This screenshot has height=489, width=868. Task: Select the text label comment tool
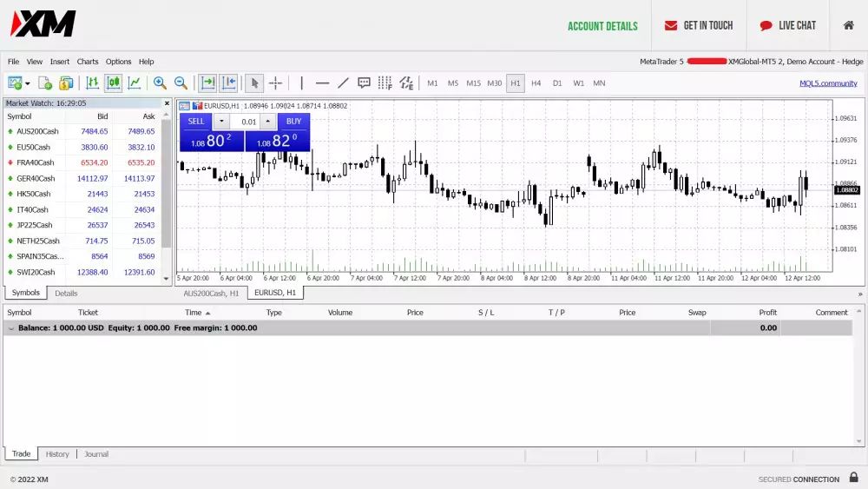(364, 83)
